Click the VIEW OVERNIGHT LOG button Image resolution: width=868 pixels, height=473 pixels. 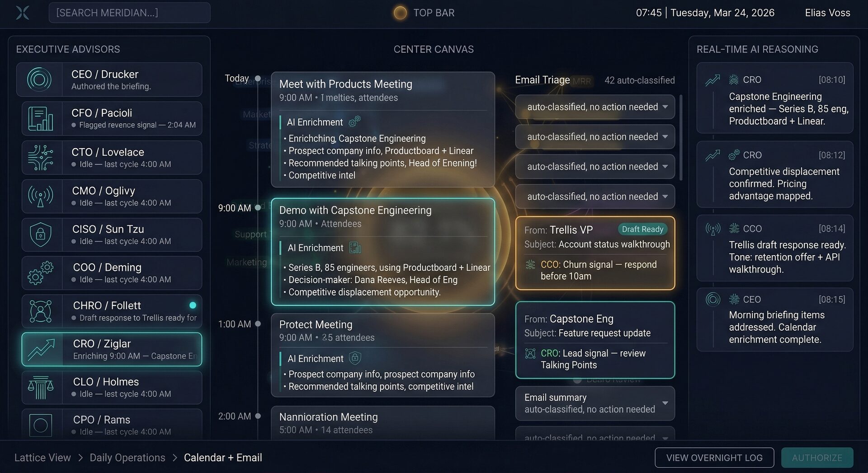[x=714, y=458]
